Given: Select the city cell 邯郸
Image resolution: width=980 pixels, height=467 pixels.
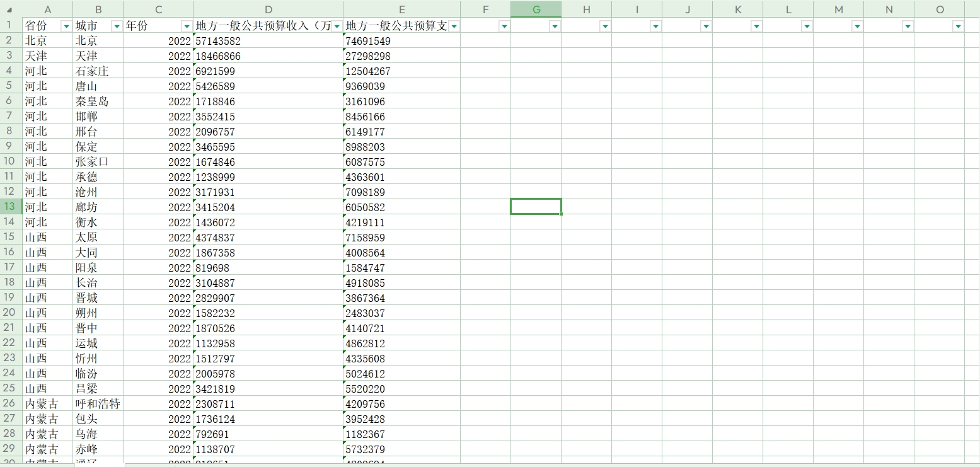Looking at the screenshot, I should coord(98,117).
